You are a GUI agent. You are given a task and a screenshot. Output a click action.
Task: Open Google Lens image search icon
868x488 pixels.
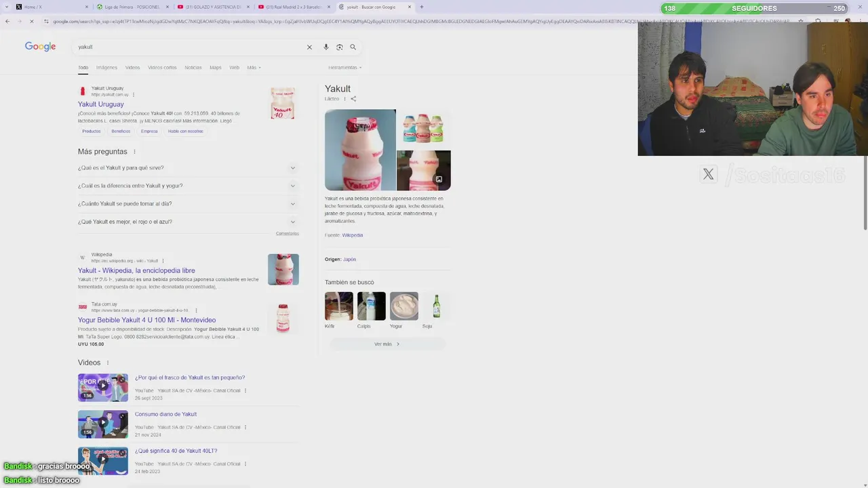pyautogui.click(x=340, y=47)
